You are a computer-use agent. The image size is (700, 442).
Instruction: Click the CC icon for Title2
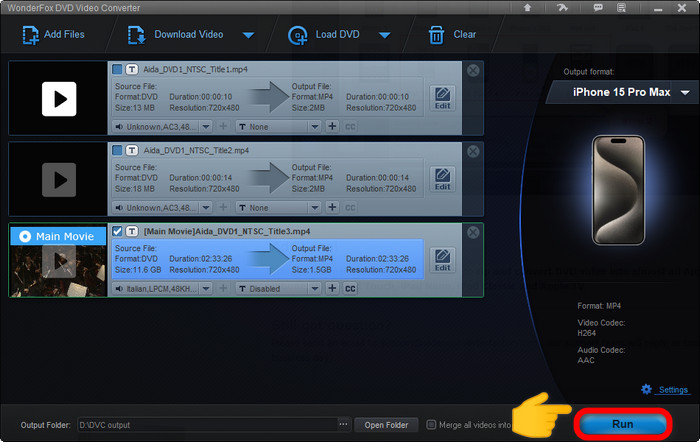coord(350,208)
